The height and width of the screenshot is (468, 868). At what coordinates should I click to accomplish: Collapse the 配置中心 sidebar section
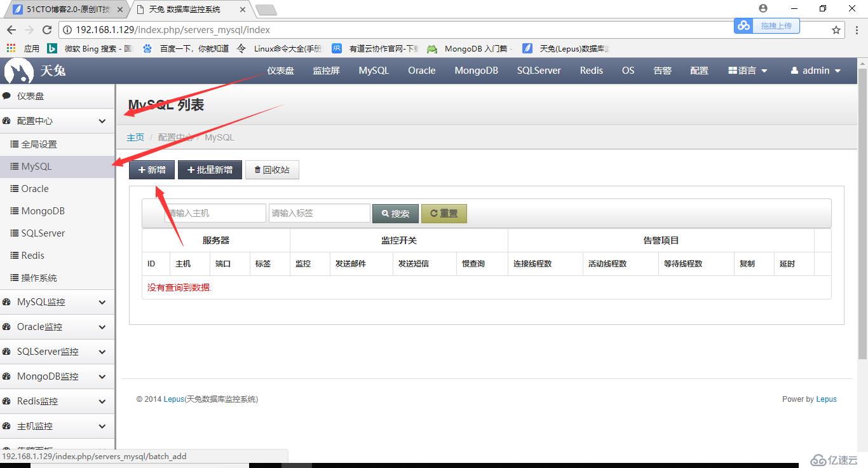57,121
